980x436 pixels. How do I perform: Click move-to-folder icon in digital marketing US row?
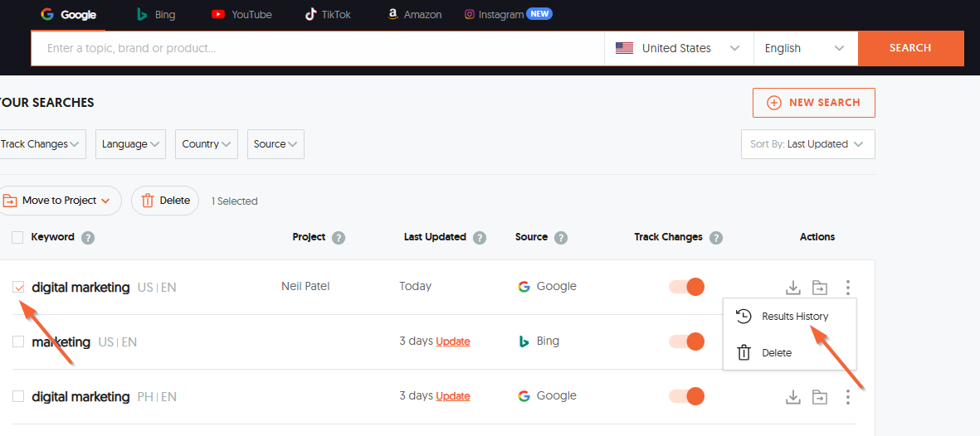tap(820, 288)
